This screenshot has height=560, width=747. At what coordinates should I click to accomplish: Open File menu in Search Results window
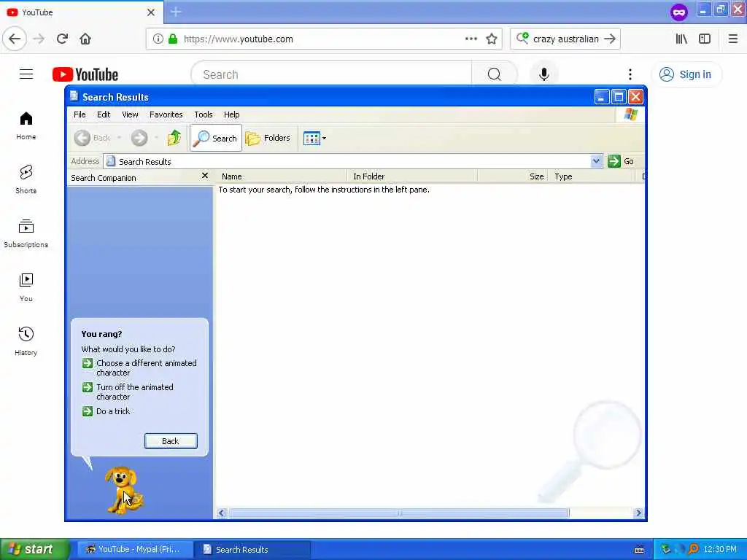coord(80,114)
